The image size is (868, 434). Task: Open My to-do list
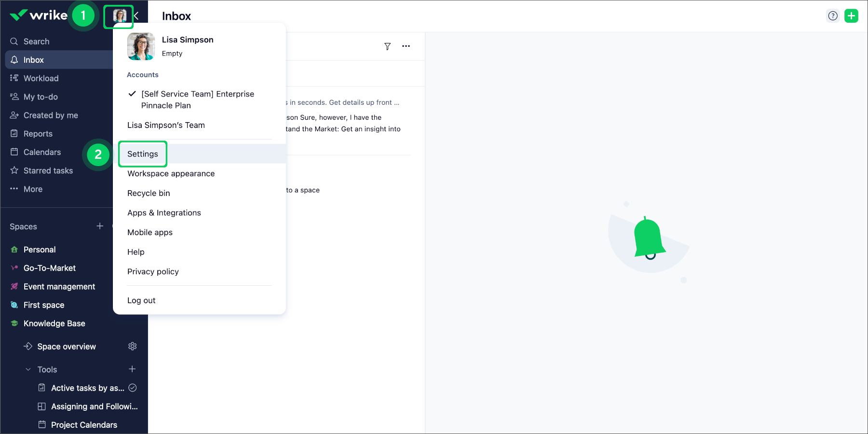pos(41,97)
